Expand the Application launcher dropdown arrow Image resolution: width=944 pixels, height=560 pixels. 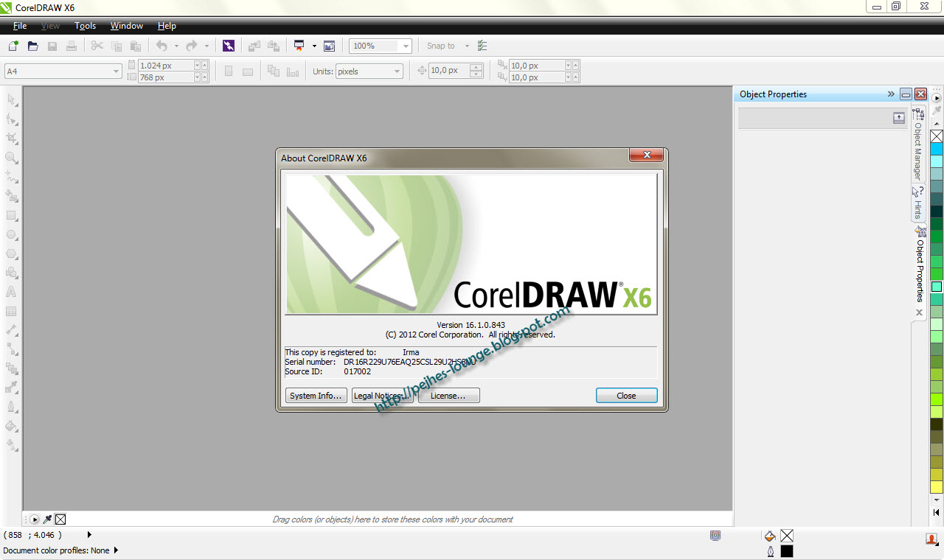313,46
